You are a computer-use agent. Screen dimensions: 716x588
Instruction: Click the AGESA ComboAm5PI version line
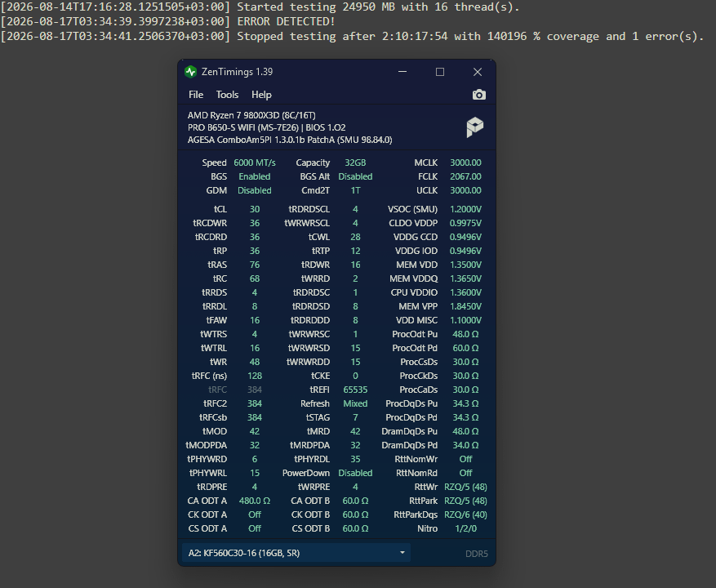(x=290, y=140)
